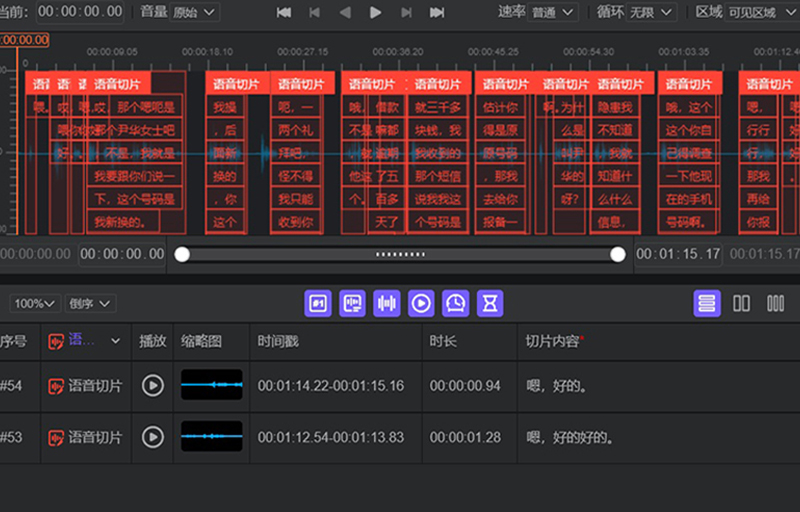Open waveform thumbnail of slice #53
The width and height of the screenshot is (800, 512).
[212, 436]
